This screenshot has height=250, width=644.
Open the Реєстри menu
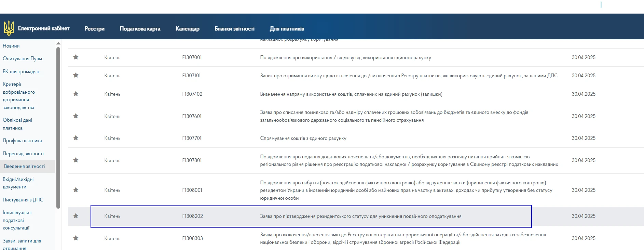coord(95,29)
